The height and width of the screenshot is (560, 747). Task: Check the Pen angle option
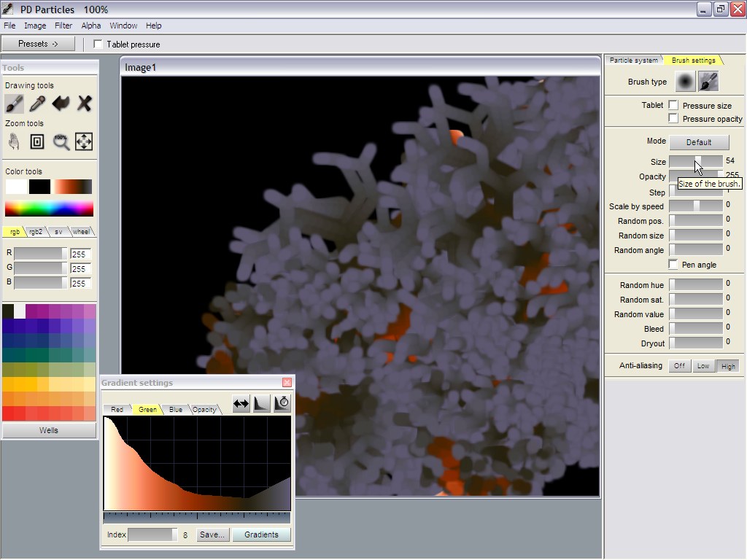pos(673,265)
